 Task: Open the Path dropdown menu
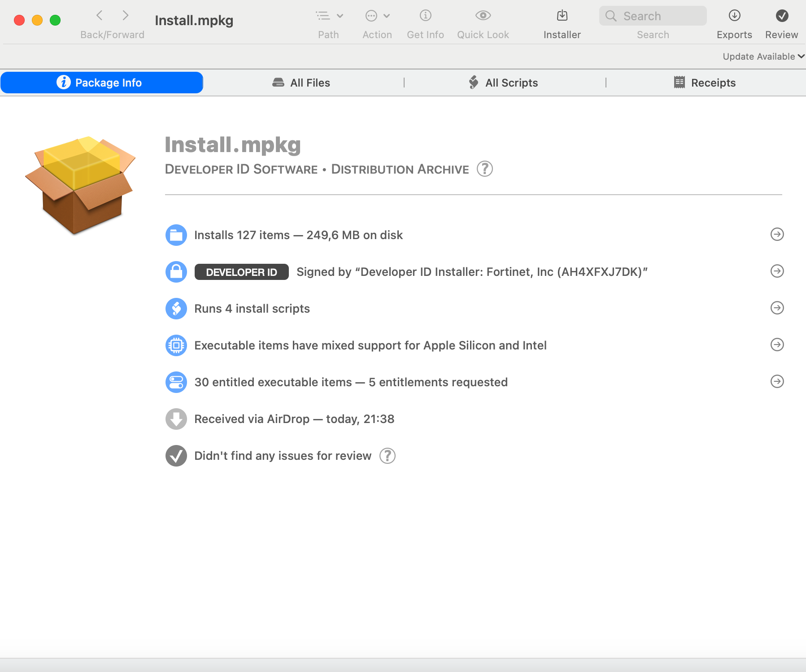click(329, 16)
